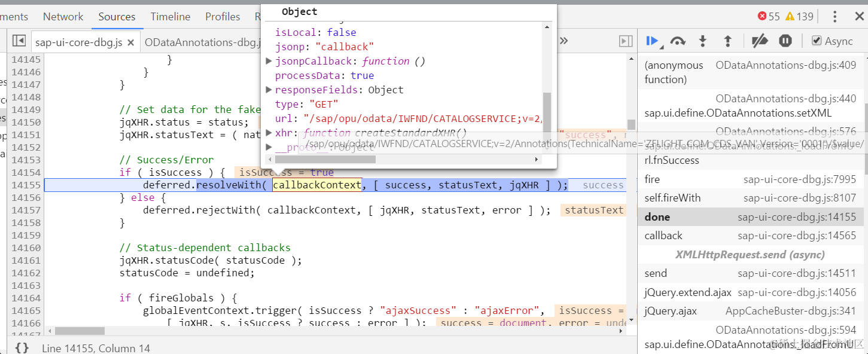Show the 139 warnings in console
This screenshot has width=868, height=354.
click(800, 17)
